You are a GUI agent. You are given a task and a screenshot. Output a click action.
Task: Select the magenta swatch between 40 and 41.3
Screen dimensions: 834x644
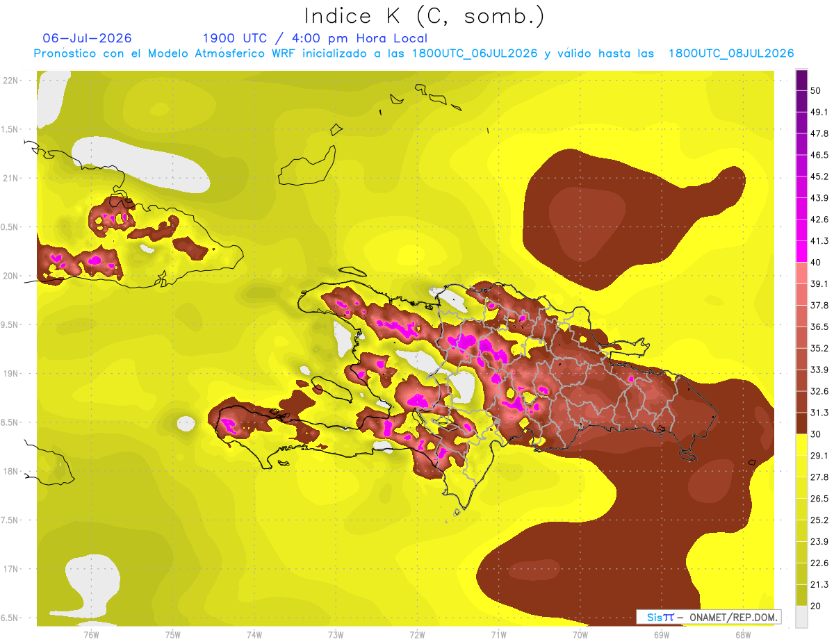coord(801,251)
